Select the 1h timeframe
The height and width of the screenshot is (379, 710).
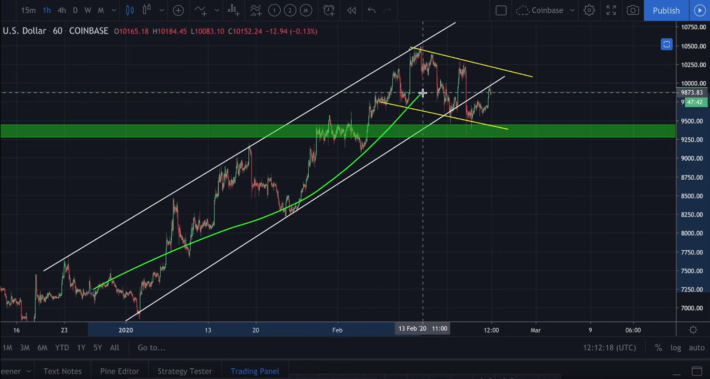pyautogui.click(x=47, y=10)
